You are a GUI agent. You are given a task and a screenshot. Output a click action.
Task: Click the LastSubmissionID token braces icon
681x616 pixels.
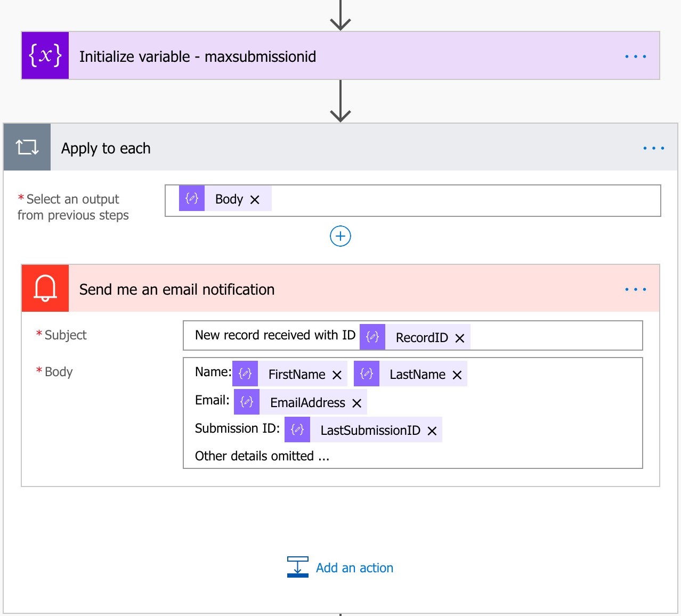[297, 429]
